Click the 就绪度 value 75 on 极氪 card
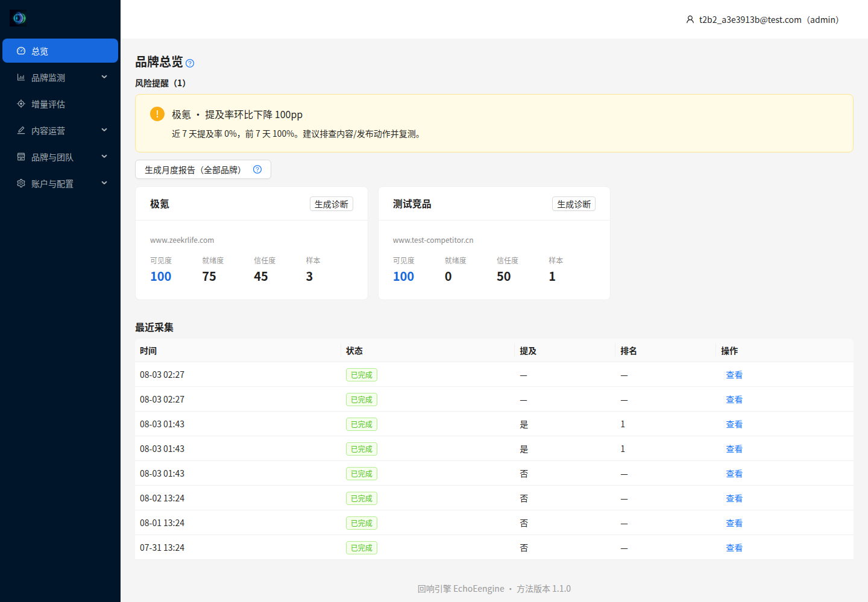The image size is (868, 602). click(x=209, y=277)
